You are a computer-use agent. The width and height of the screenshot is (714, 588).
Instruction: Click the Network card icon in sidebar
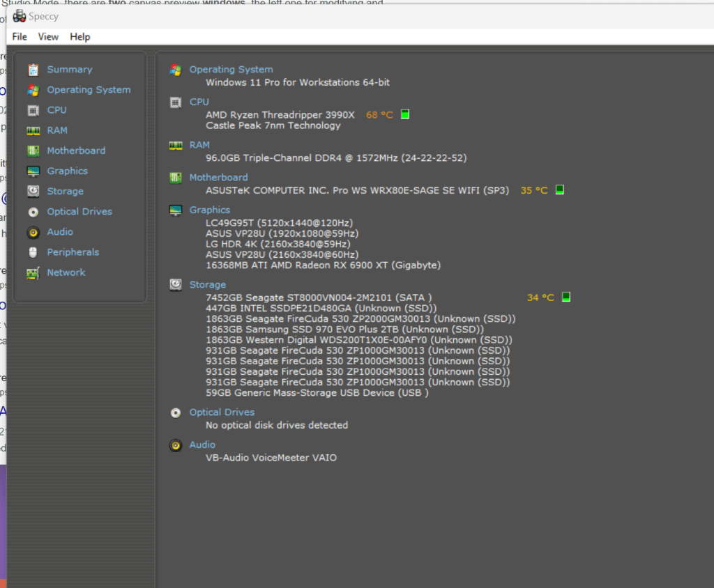[x=33, y=273]
